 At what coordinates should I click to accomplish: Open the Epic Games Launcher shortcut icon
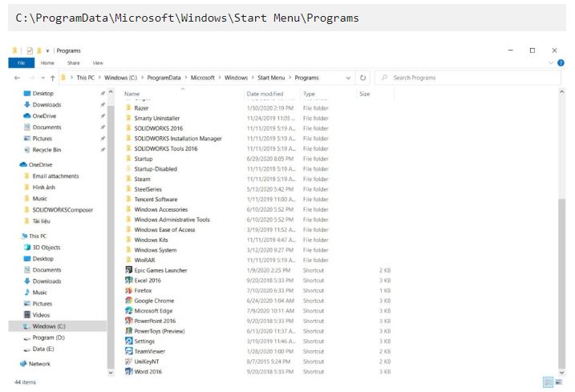[x=129, y=270]
